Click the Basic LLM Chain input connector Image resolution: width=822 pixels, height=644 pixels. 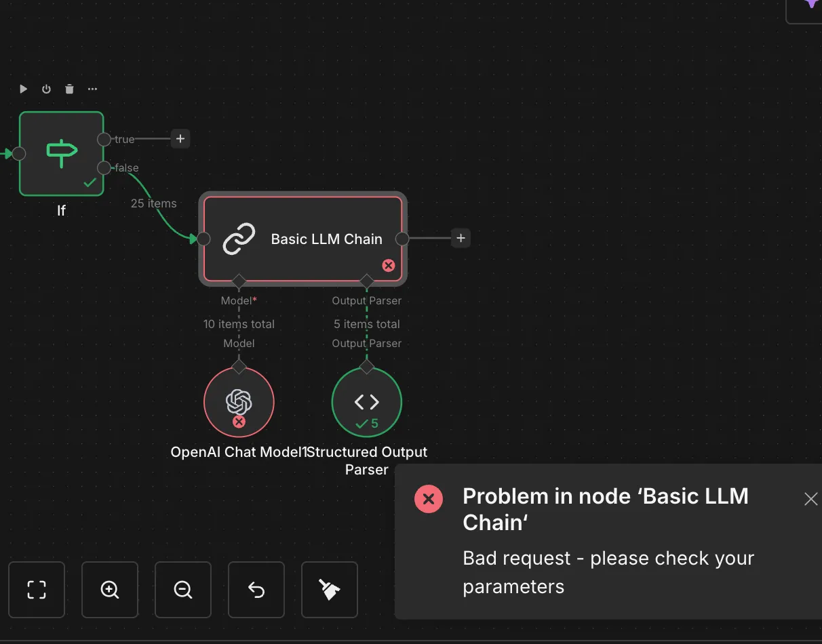coord(203,239)
